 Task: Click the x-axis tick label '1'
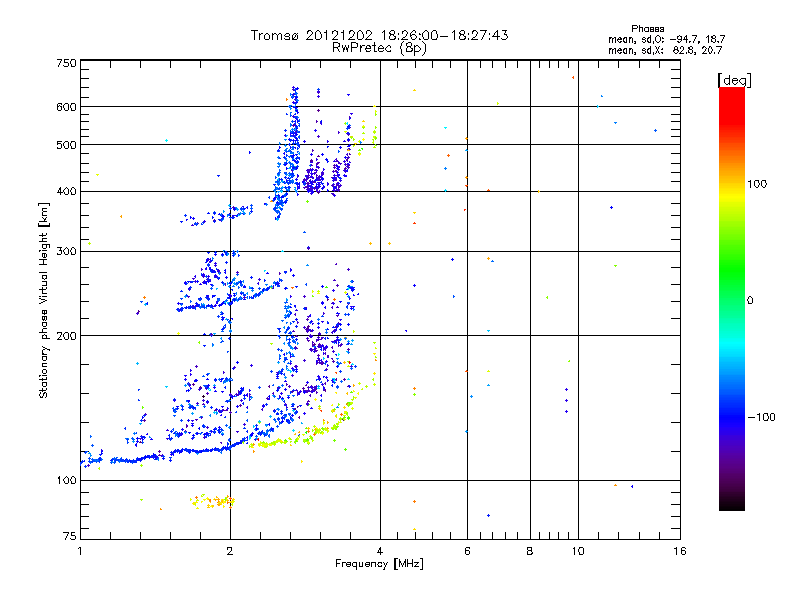tap(80, 551)
